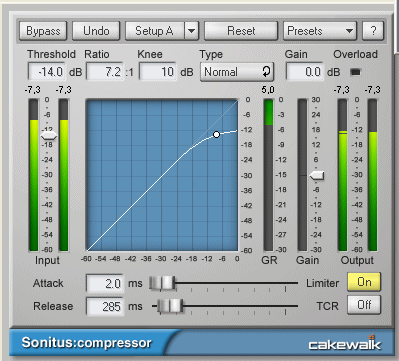399x361 pixels.
Task: Click the Undo button
Action: tap(96, 31)
